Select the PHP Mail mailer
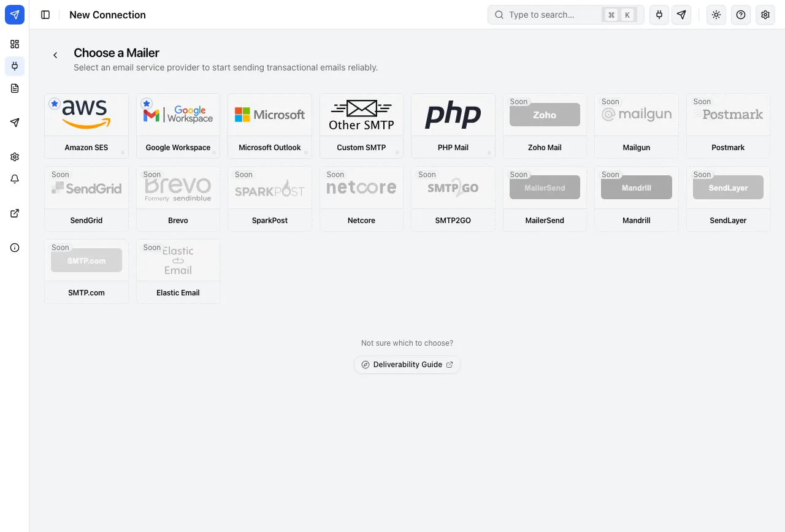This screenshot has height=532, width=785. coord(453,126)
